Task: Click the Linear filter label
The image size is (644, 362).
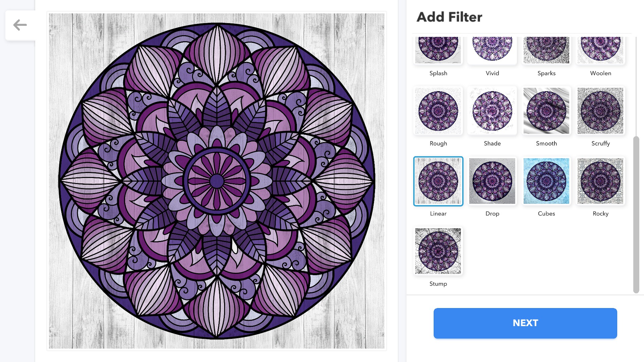Action: (x=438, y=214)
